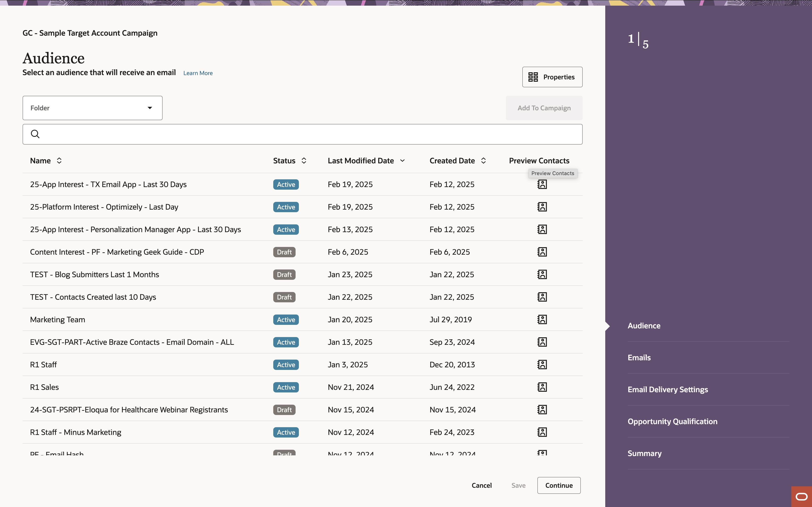Select Emails step in the sidebar
Viewport: 812px width, 507px height.
point(639,357)
